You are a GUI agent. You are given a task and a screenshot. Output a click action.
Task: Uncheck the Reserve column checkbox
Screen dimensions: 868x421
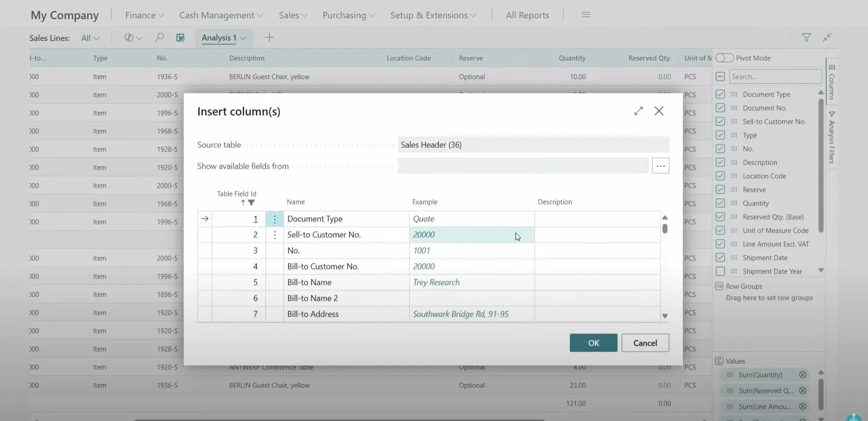pyautogui.click(x=720, y=189)
